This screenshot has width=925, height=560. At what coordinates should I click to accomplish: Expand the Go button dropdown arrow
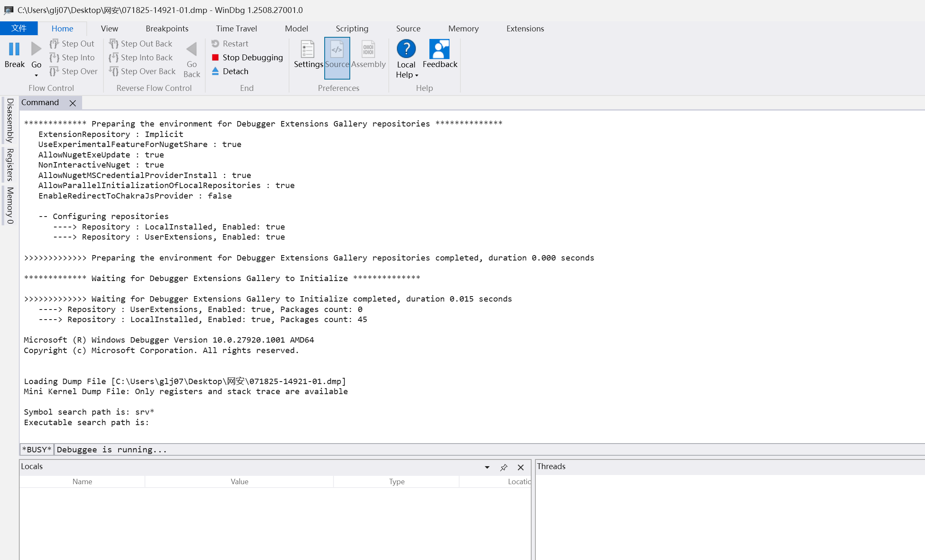tap(36, 75)
